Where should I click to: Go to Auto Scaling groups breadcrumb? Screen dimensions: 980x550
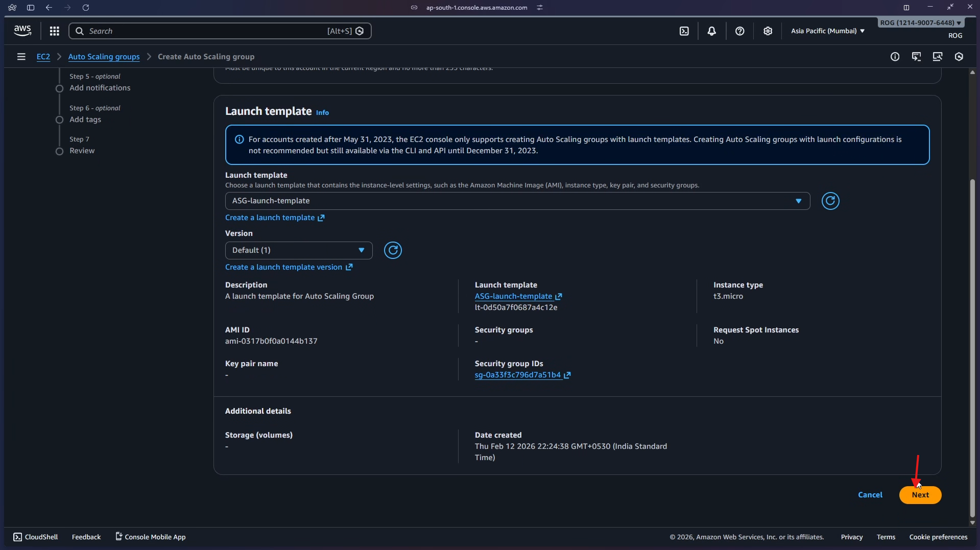(104, 57)
